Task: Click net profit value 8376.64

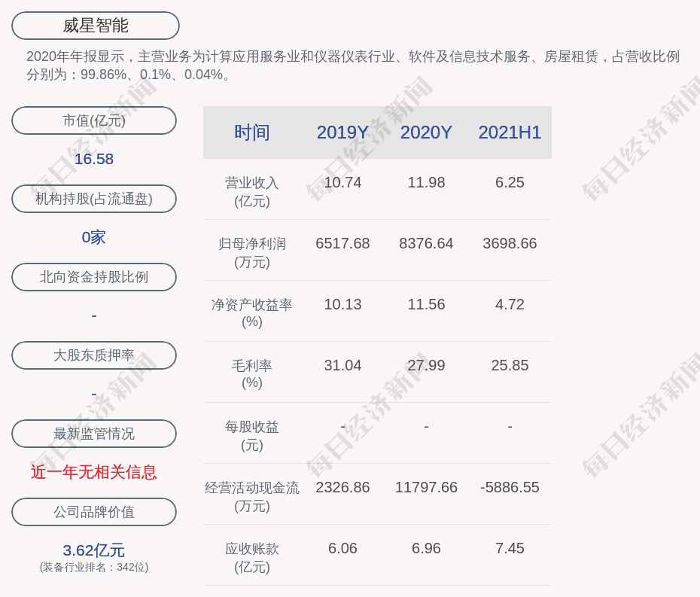Action: [426, 243]
